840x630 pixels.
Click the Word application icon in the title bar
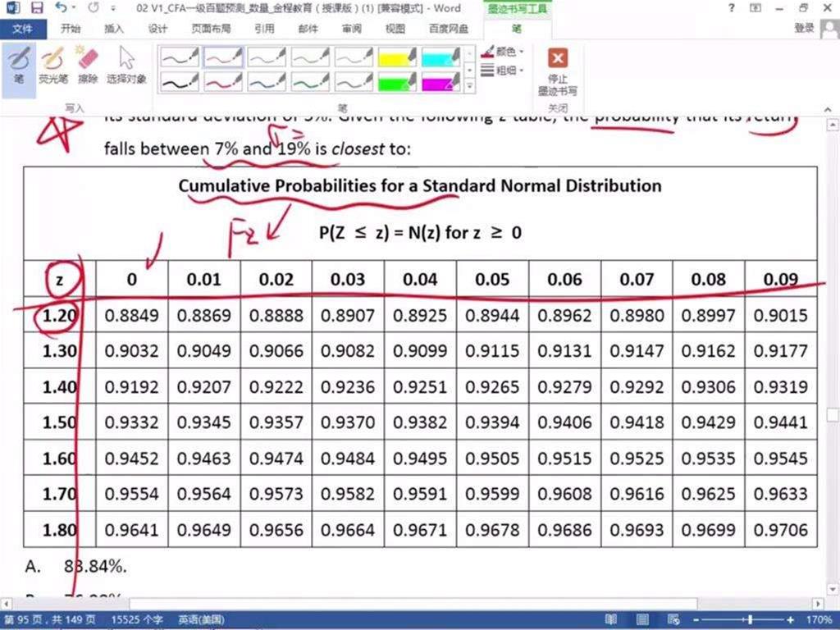tap(12, 8)
